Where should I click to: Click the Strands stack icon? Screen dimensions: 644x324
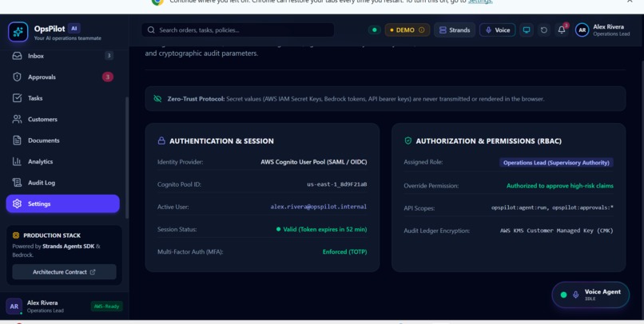(443, 30)
